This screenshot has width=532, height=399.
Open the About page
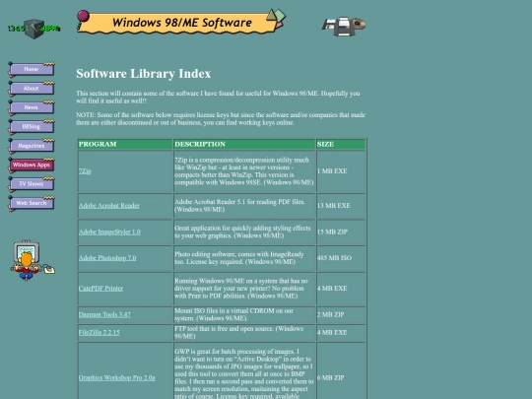tap(32, 89)
